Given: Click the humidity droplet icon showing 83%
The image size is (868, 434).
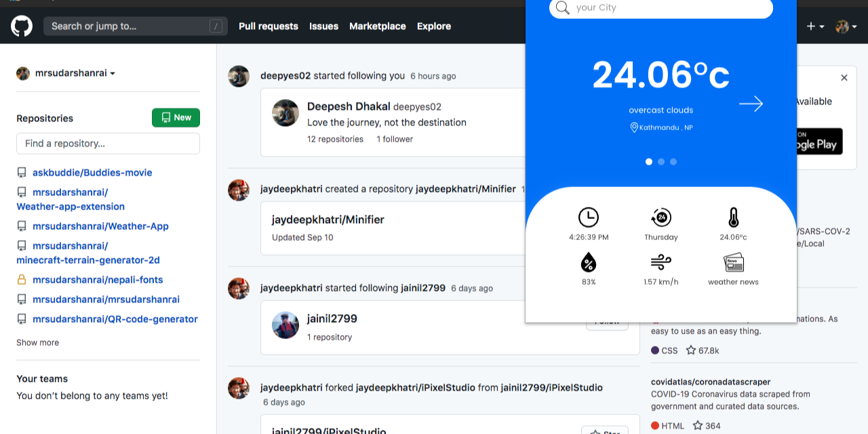Looking at the screenshot, I should pos(589,262).
